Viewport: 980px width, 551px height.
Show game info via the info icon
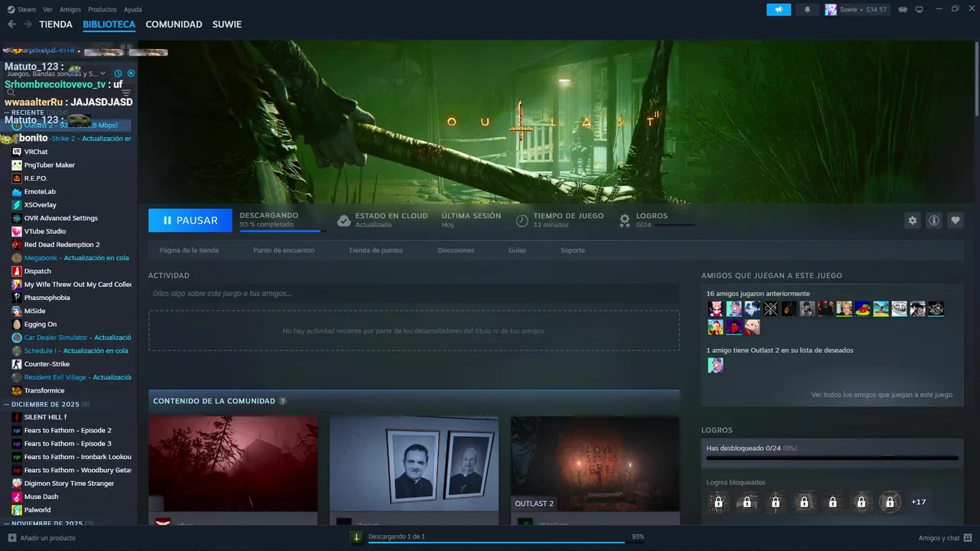pyautogui.click(x=933, y=220)
